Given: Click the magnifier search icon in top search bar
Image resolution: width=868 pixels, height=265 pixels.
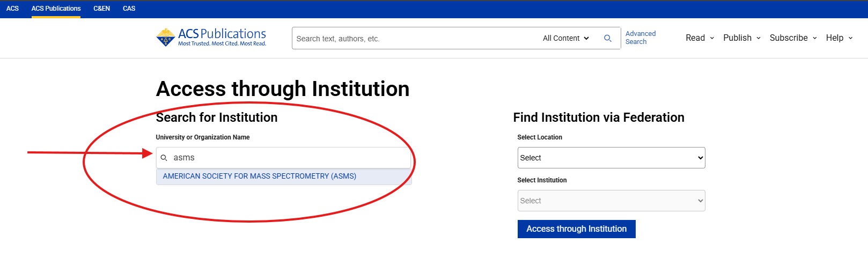Looking at the screenshot, I should [608, 38].
